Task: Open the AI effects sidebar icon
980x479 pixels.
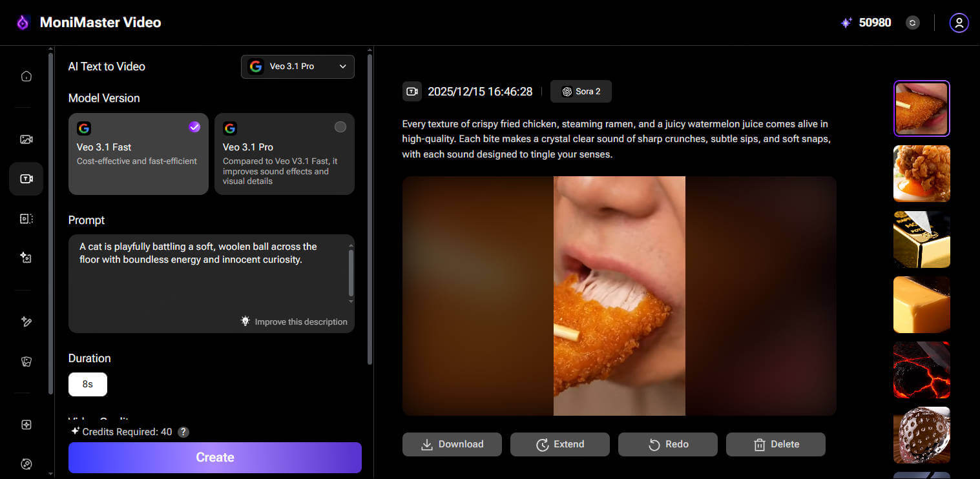Action: point(26,257)
